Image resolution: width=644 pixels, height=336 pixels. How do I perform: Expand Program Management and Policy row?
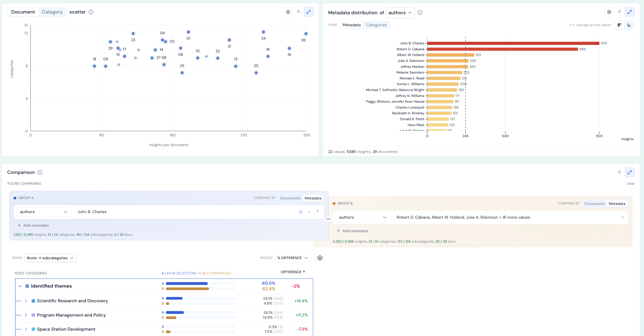click(26, 315)
